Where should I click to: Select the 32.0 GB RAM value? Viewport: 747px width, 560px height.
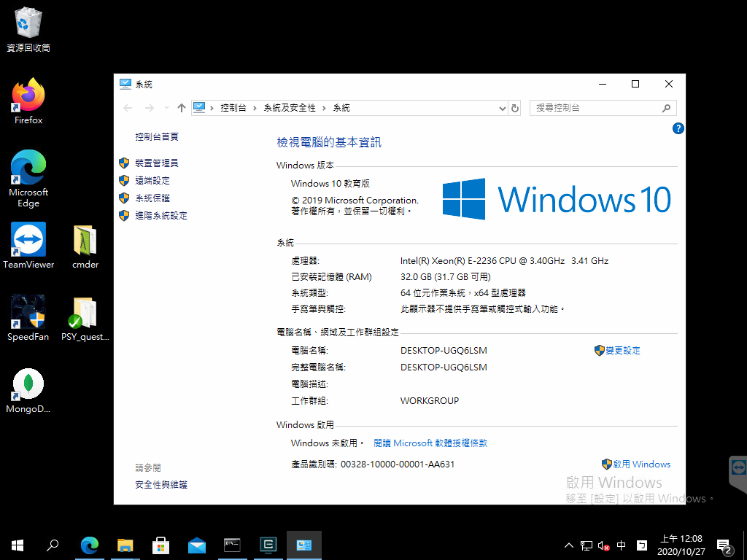(446, 276)
